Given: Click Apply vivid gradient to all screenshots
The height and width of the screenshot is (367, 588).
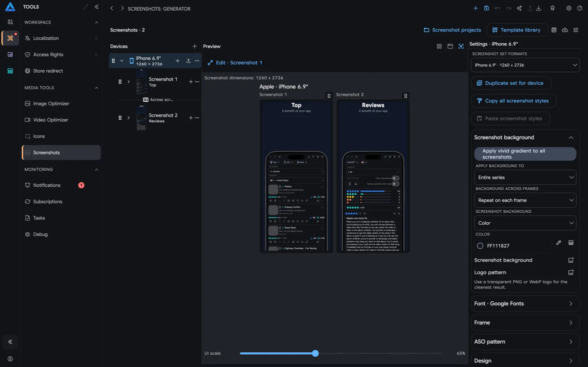Looking at the screenshot, I should click(525, 154).
